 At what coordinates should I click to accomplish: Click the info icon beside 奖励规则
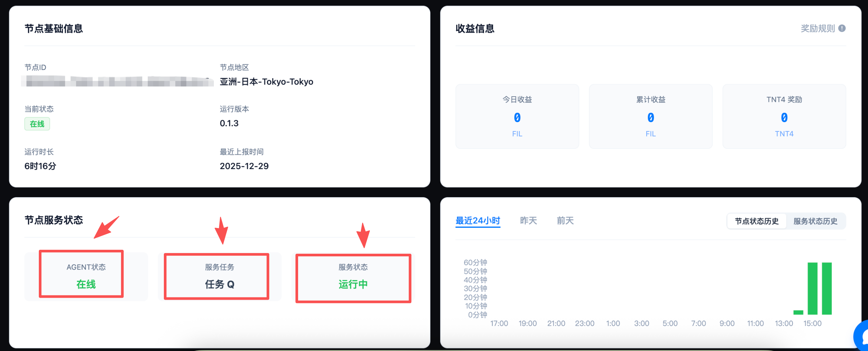coord(842,28)
